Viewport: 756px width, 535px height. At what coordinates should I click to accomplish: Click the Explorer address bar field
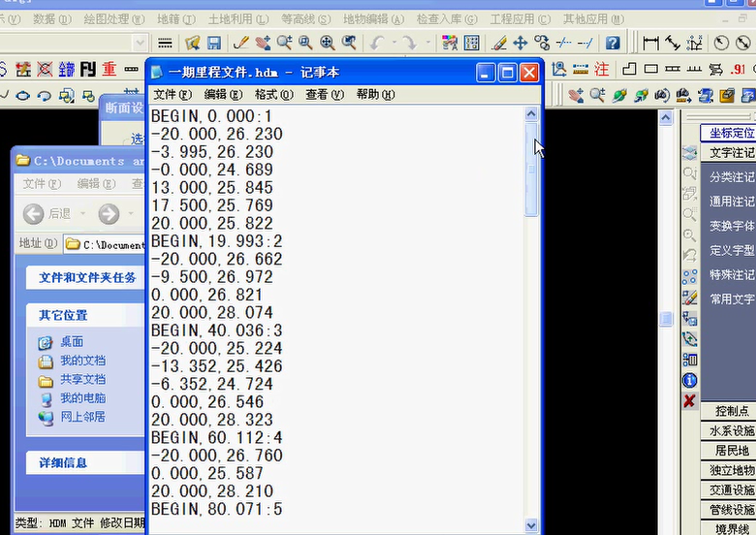tap(105, 245)
